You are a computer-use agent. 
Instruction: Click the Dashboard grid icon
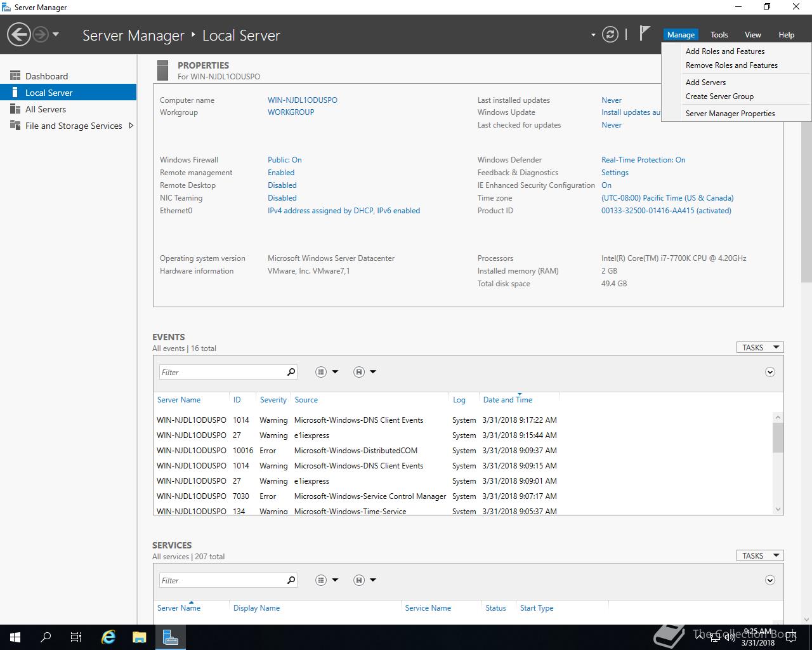tap(15, 76)
